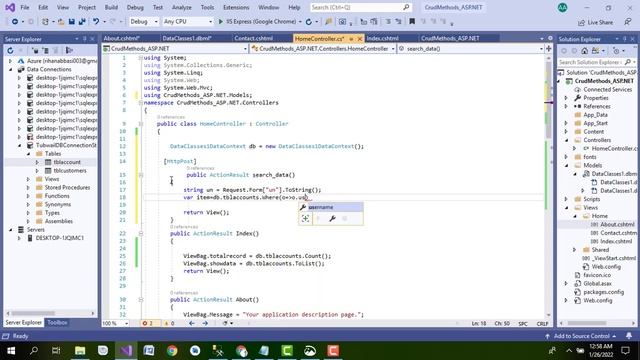Click the editor vertical scrollbar
The image size is (640, 360).
pos(549,186)
